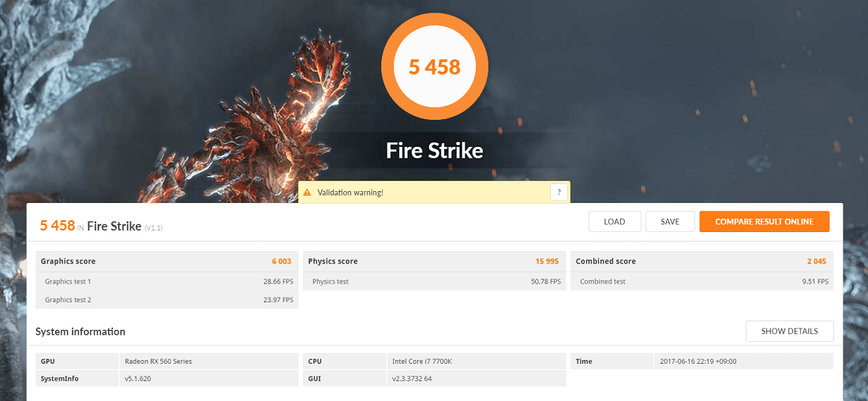This screenshot has width=868, height=401.
Task: Click the Physics score label
Action: 333,261
